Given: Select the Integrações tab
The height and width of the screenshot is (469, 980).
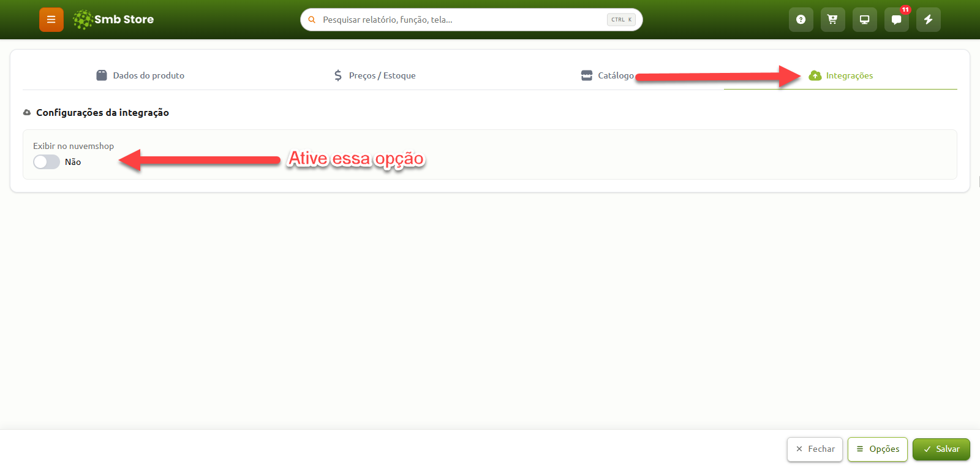Looking at the screenshot, I should point(841,75).
